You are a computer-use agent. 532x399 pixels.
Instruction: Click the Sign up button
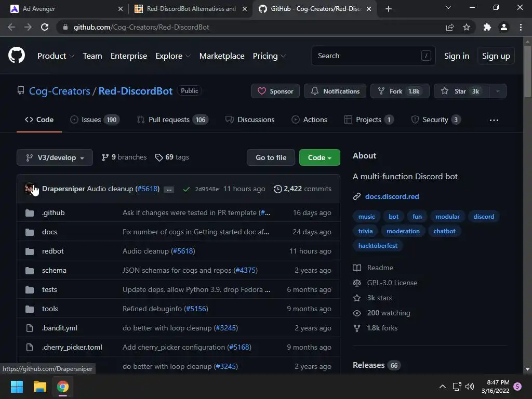click(496, 56)
